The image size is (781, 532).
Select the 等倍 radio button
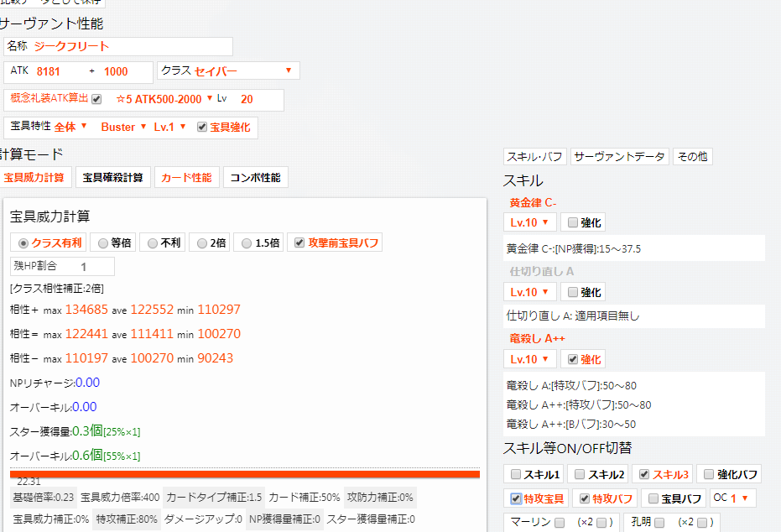pos(103,243)
